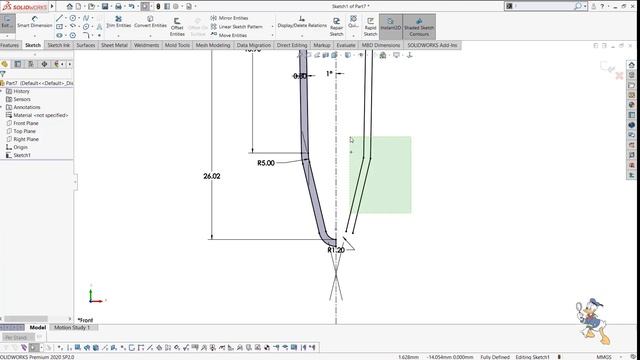Screen dimensions: 640x360
Task: Open the Mesh Modeling tab
Action: (x=213, y=45)
